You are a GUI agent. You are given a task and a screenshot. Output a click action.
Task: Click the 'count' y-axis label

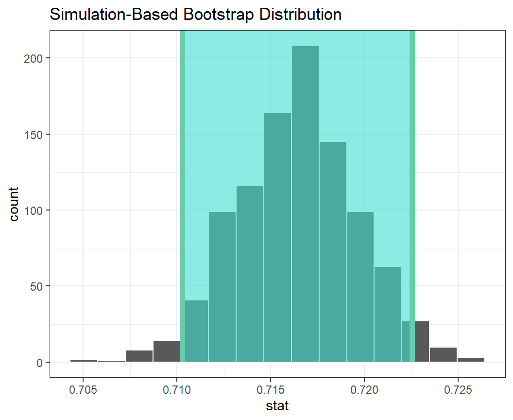click(x=14, y=204)
